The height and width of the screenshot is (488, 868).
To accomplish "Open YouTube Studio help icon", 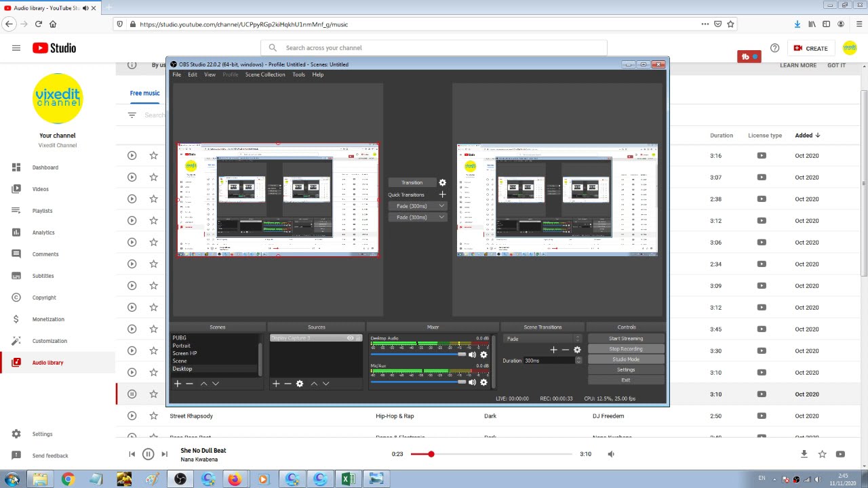I will pyautogui.click(x=775, y=48).
